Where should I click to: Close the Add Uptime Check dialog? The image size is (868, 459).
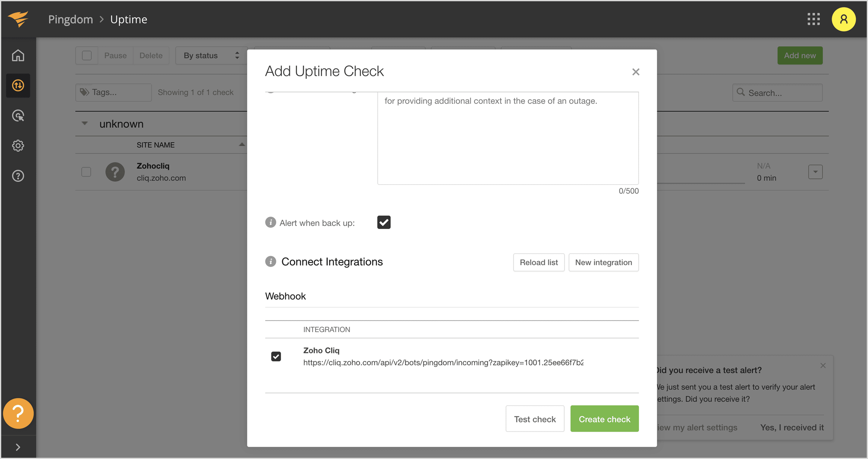coord(636,72)
